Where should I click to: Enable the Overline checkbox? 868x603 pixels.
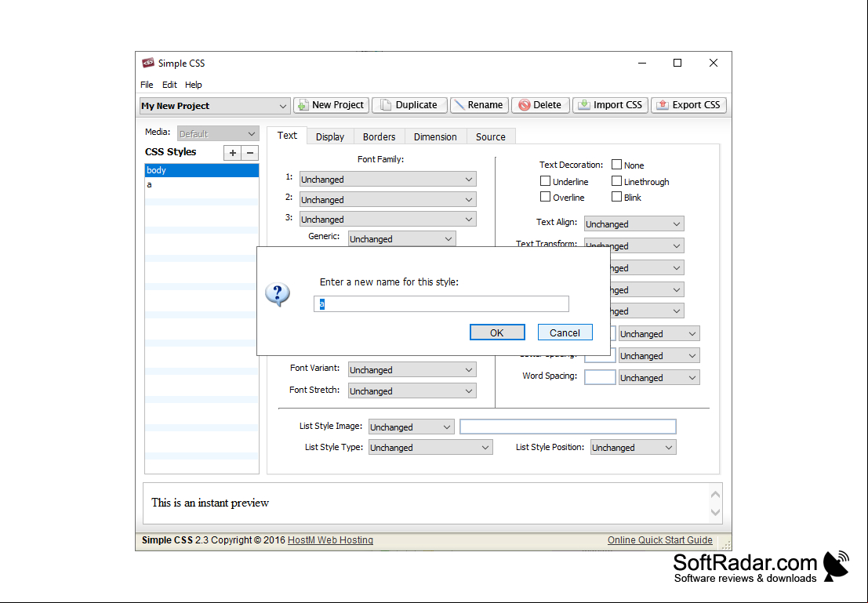coord(545,197)
